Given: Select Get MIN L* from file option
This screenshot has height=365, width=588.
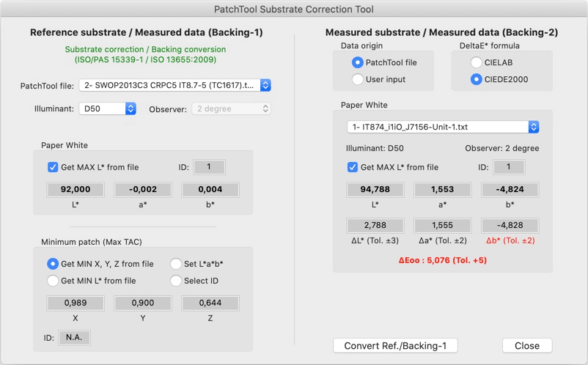Looking at the screenshot, I should click(53, 281).
